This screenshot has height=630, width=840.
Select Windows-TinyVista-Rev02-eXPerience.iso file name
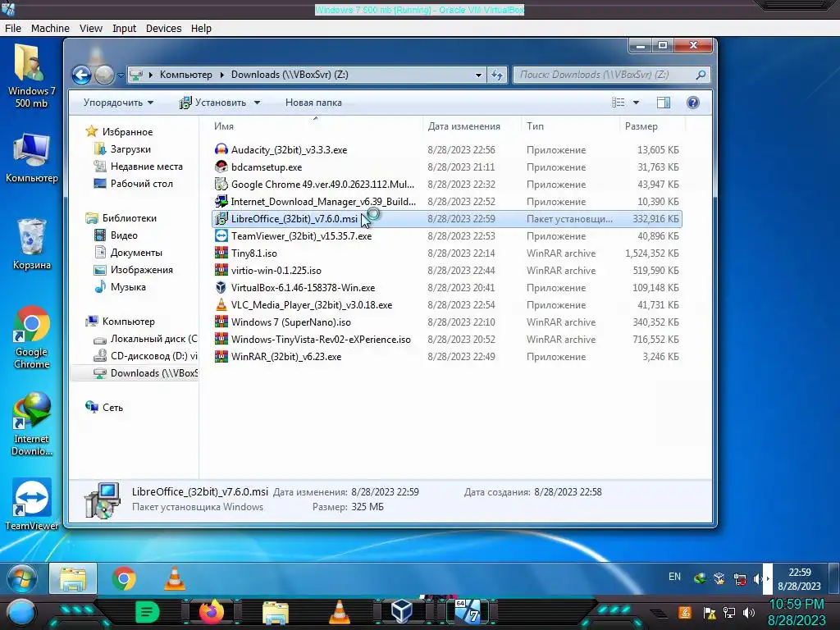click(321, 339)
